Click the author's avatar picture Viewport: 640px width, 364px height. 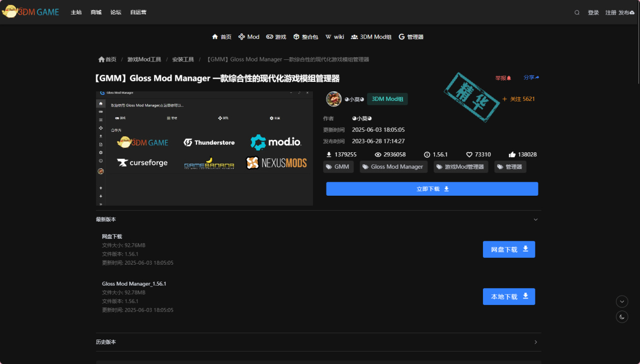(333, 99)
